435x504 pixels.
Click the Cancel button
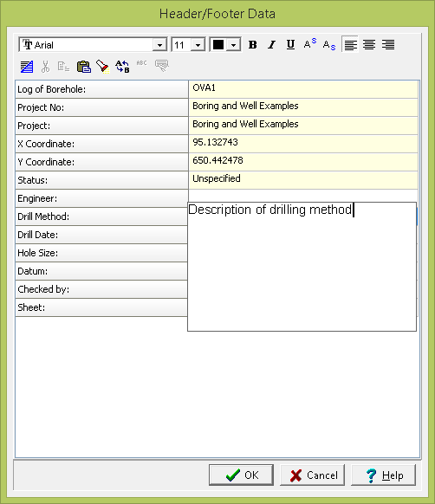[313, 475]
